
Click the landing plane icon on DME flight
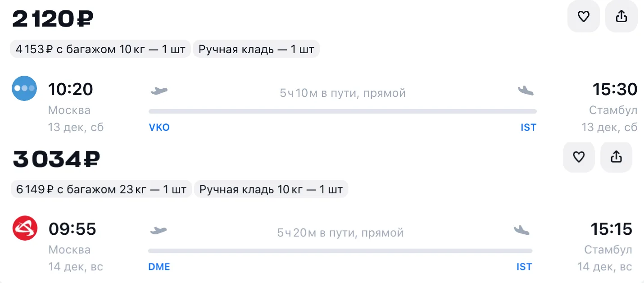(x=522, y=231)
